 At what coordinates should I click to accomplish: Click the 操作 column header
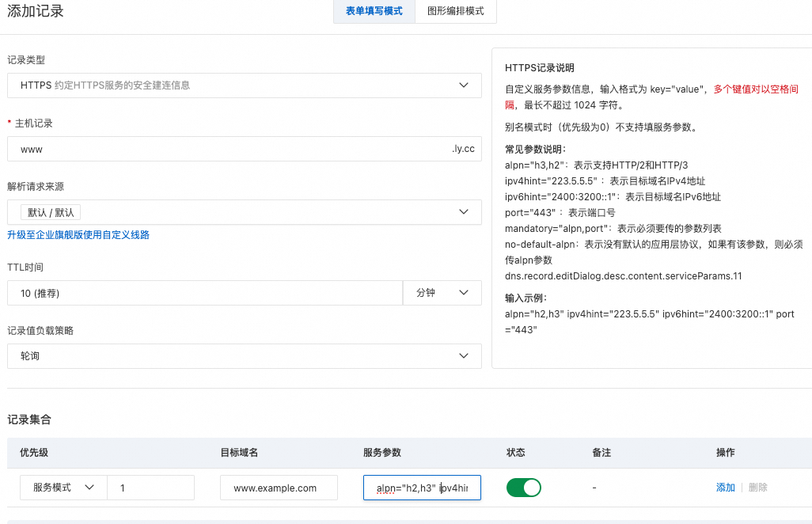click(x=726, y=453)
